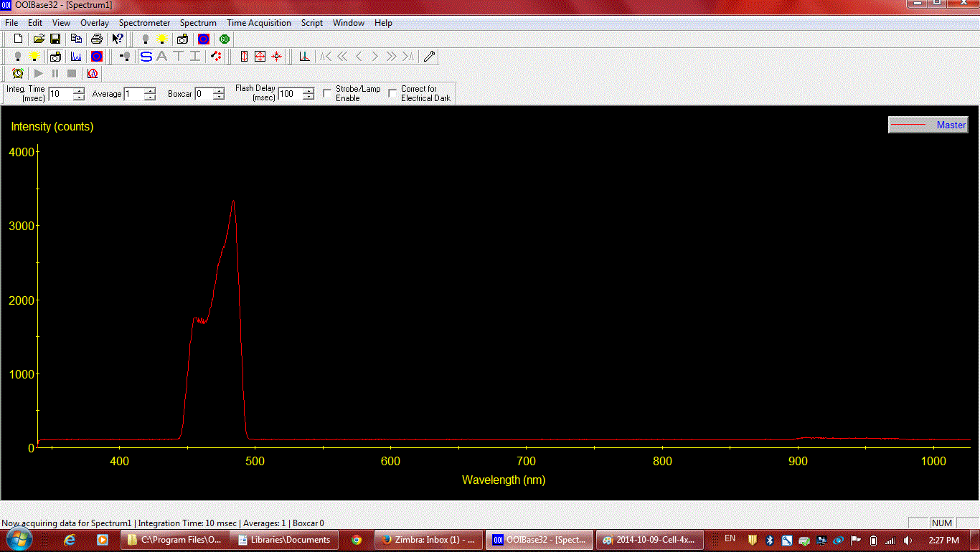Open the Overlay menu
Image resolution: width=980 pixels, height=552 pixels.
[x=95, y=23]
